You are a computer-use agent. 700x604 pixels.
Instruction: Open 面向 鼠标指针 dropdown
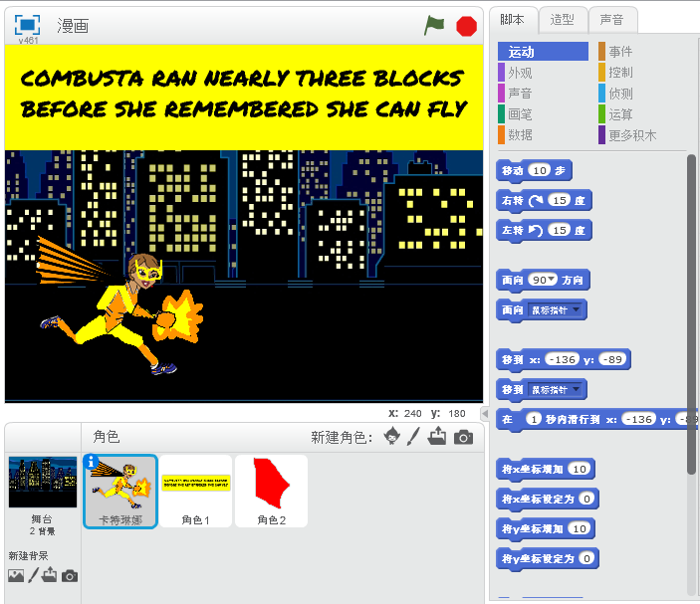point(577,309)
